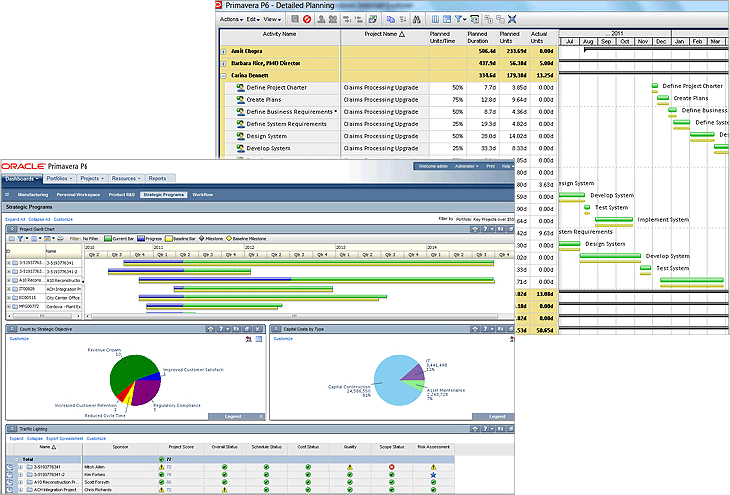Switch to the Workflow tab
730x495 pixels.
pyautogui.click(x=203, y=194)
